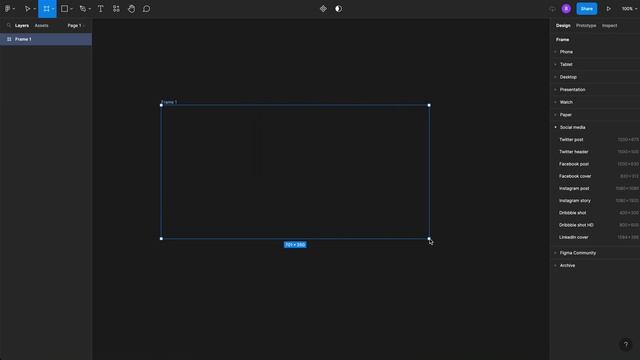Select the Move tool
640x360 pixels.
click(27, 9)
